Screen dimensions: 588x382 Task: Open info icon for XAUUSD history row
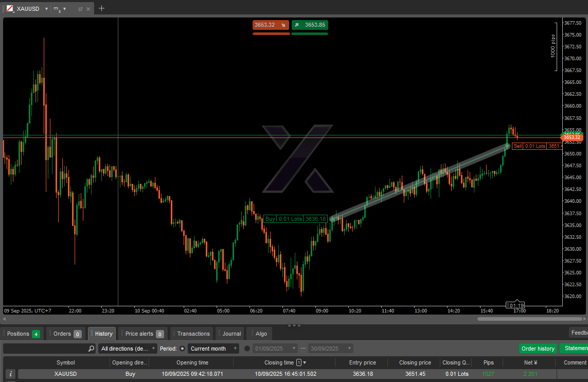click(x=11, y=374)
